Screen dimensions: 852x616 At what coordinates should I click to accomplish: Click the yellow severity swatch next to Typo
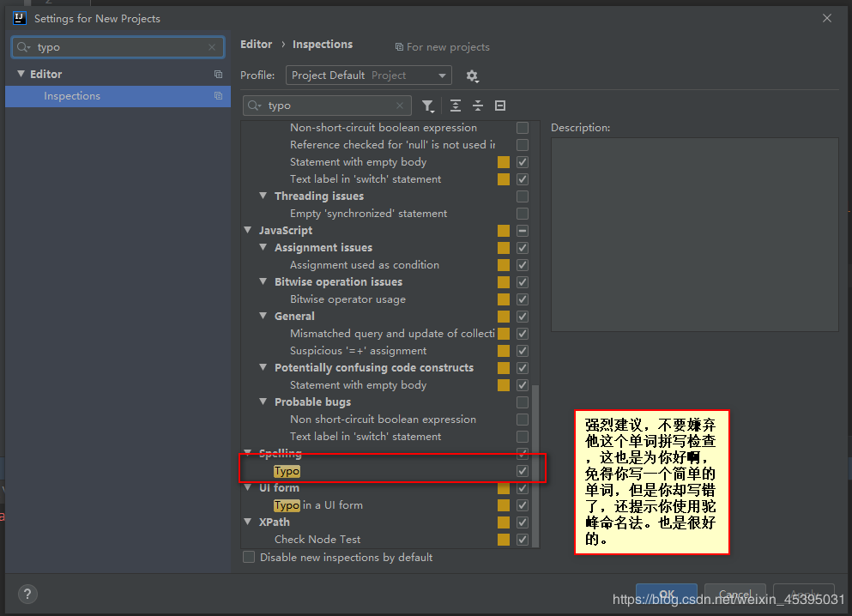point(503,470)
